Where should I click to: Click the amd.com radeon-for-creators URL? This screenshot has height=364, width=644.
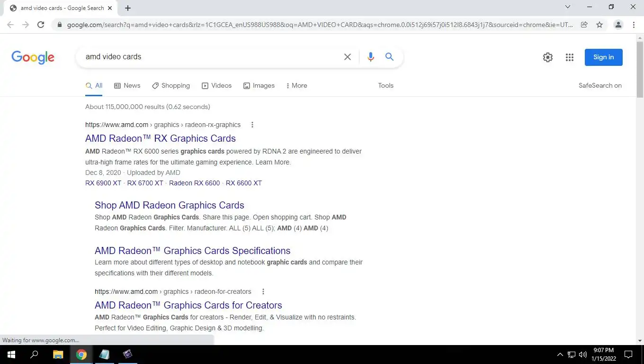click(x=173, y=291)
